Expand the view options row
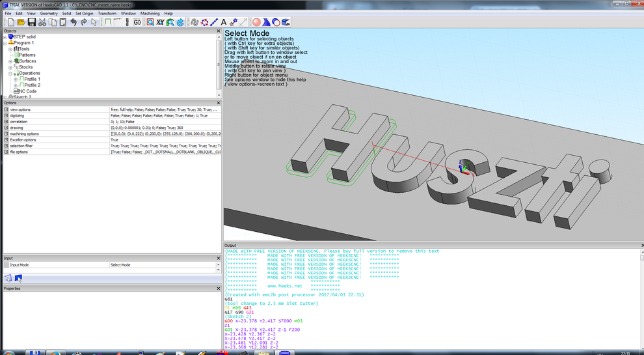This screenshot has width=644, height=355. [7, 109]
